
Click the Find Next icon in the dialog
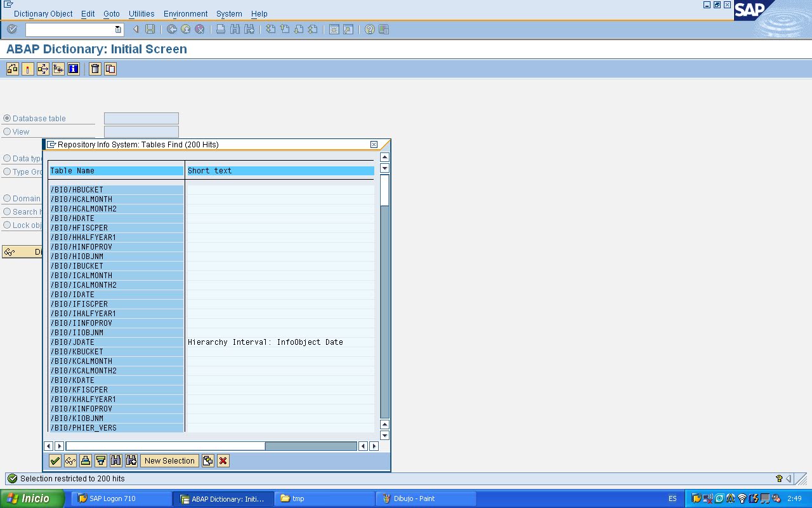[131, 460]
